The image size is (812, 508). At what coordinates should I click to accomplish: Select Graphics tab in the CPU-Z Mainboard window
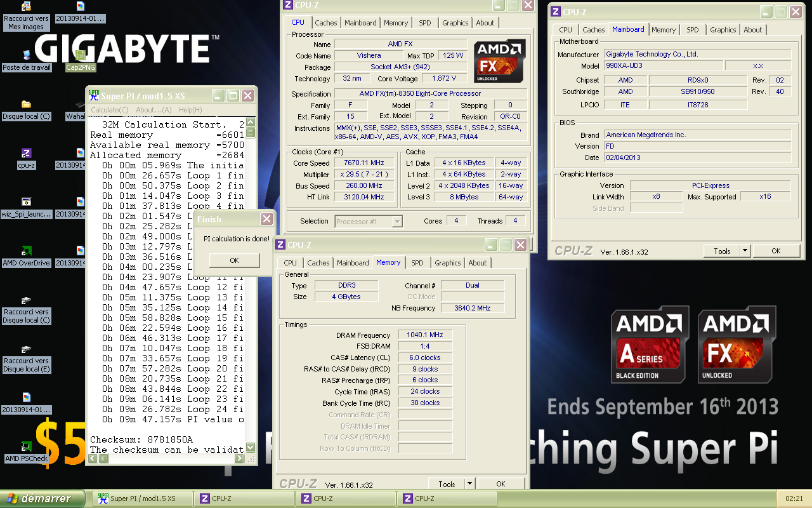(x=723, y=30)
